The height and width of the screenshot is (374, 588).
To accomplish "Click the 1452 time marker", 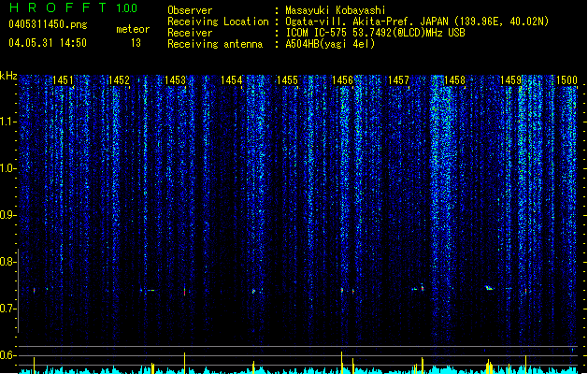I will click(119, 80).
